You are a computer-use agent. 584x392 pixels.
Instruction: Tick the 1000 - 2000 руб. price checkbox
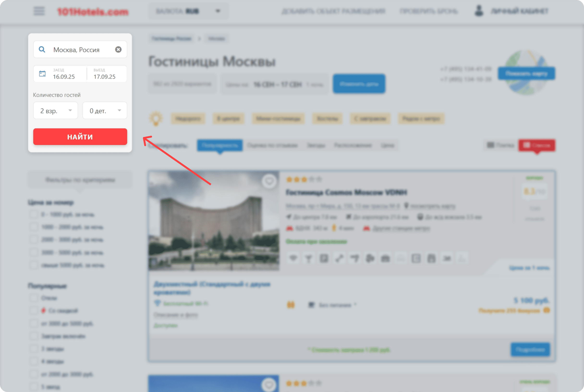(x=34, y=227)
